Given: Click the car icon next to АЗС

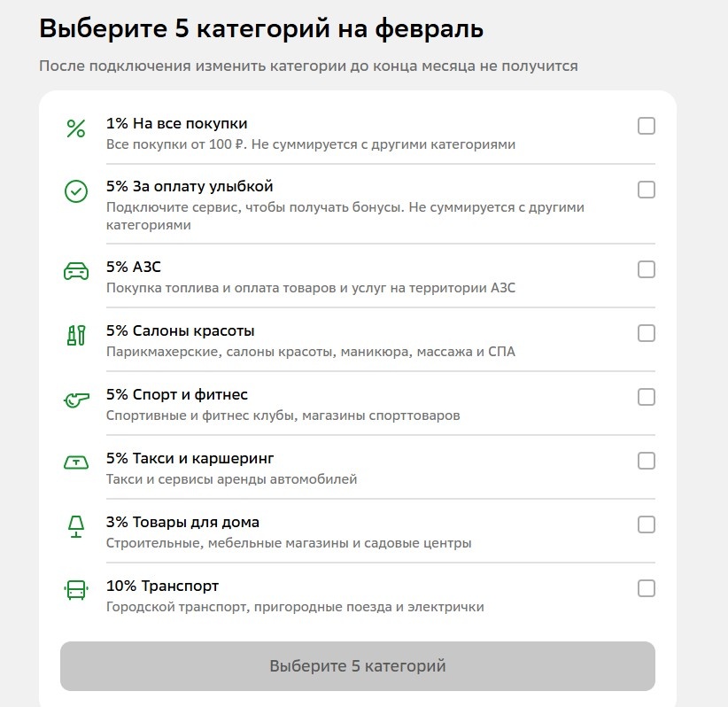Looking at the screenshot, I should (x=76, y=271).
